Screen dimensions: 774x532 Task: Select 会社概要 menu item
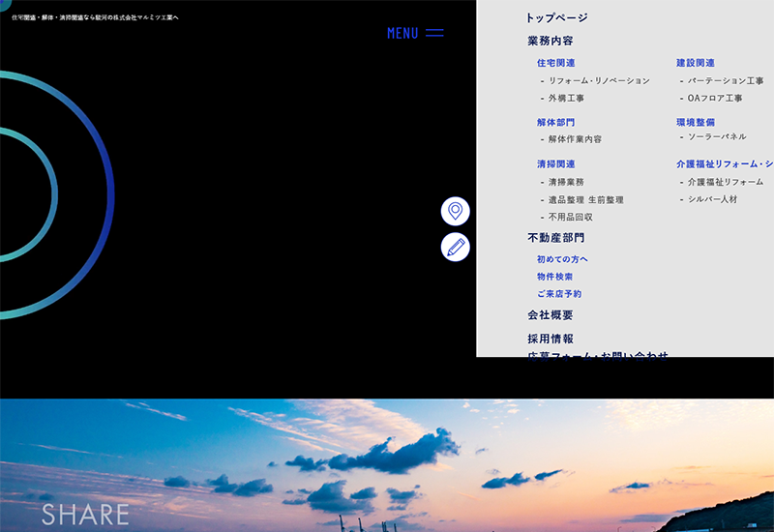[x=550, y=315]
